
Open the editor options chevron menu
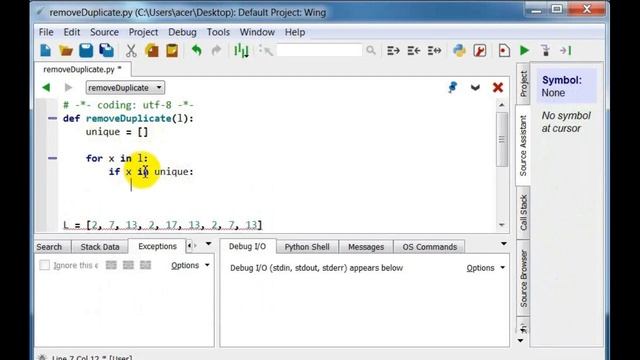tap(475, 87)
